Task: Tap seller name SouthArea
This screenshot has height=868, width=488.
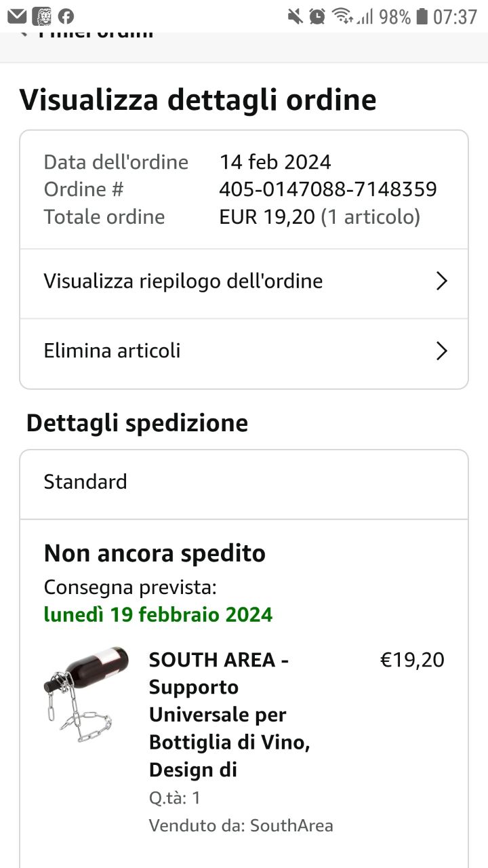Action: (x=291, y=825)
